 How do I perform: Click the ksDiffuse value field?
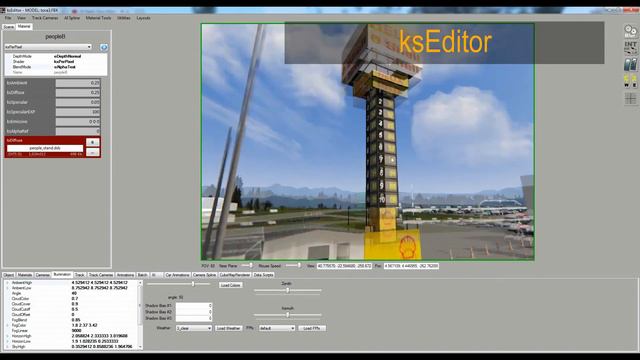(x=78, y=93)
